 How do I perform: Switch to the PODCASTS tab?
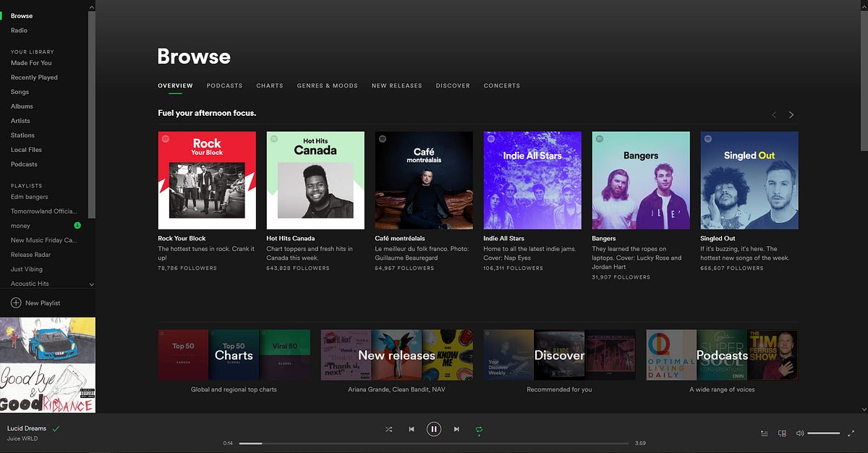[224, 85]
